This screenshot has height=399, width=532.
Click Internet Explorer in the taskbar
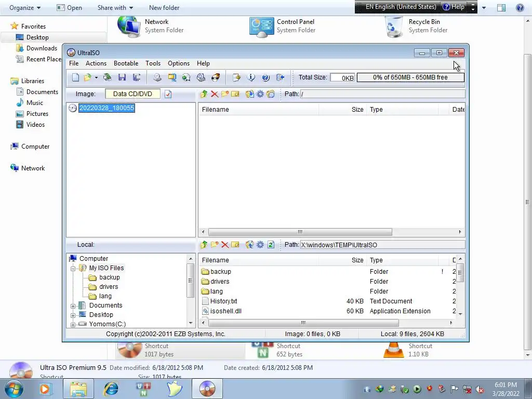click(x=111, y=389)
